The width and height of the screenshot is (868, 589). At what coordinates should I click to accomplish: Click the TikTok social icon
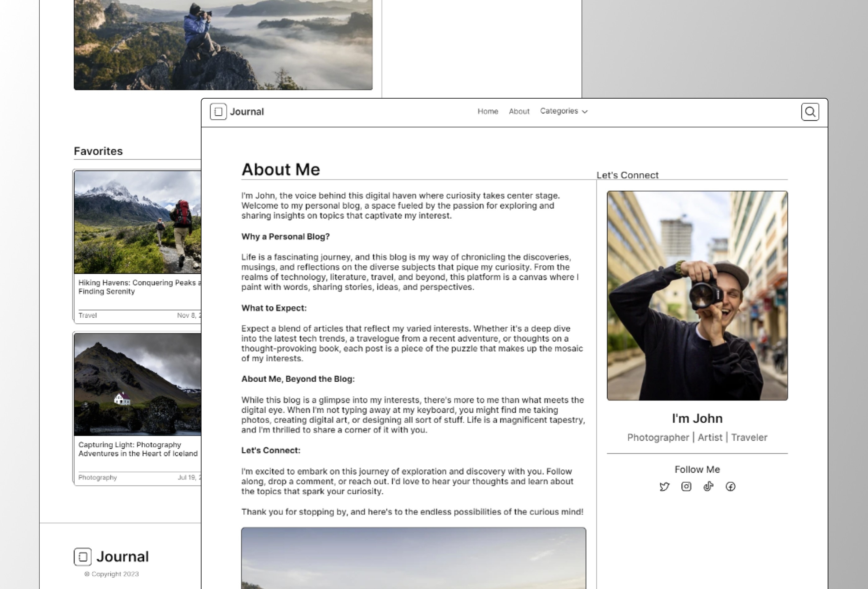coord(708,486)
